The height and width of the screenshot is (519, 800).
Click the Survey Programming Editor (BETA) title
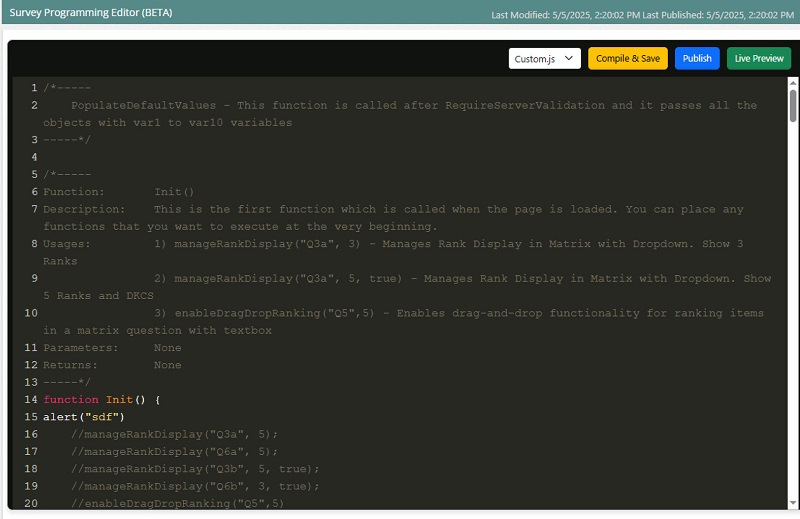coord(91,12)
